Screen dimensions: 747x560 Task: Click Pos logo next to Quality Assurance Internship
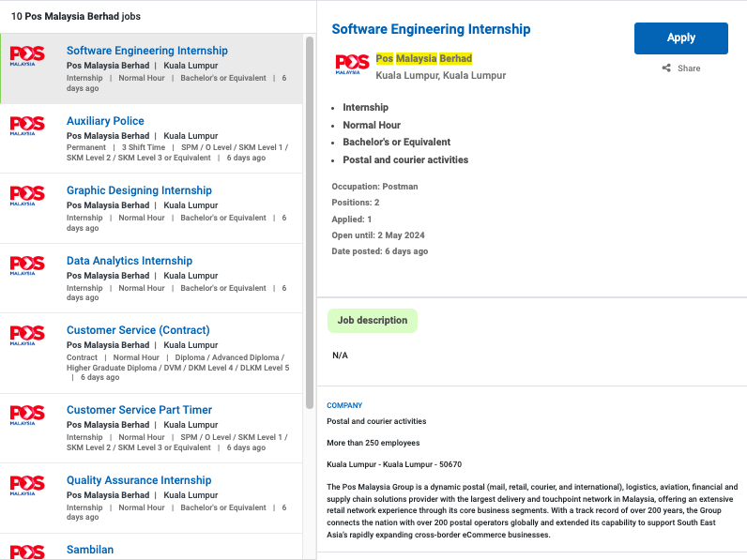click(x=27, y=486)
